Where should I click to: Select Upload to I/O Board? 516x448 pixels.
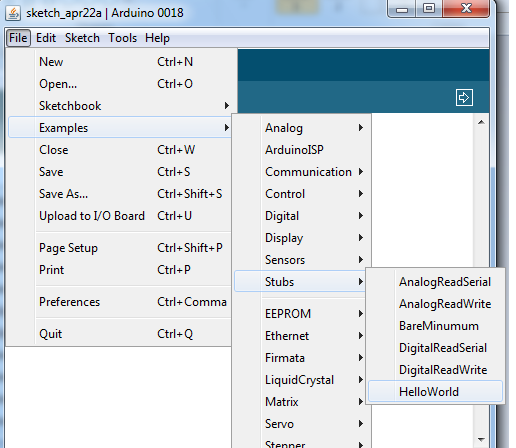click(120, 216)
